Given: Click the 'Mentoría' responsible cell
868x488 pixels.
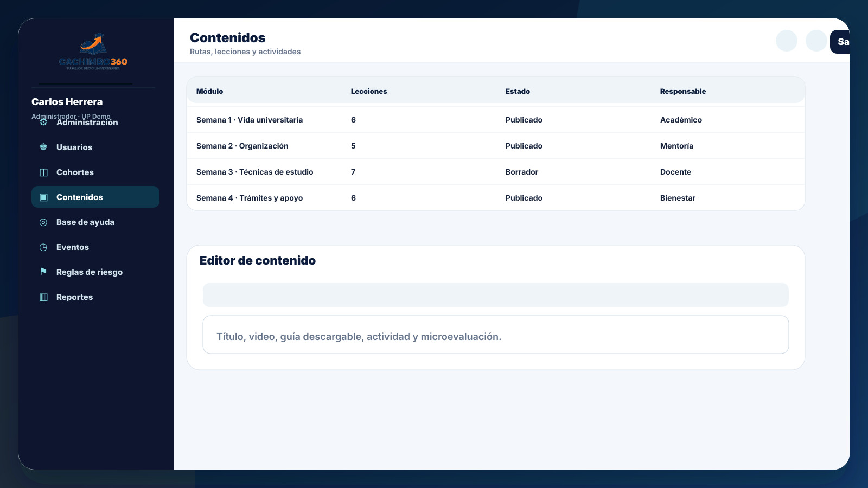Looking at the screenshot, I should click(676, 146).
